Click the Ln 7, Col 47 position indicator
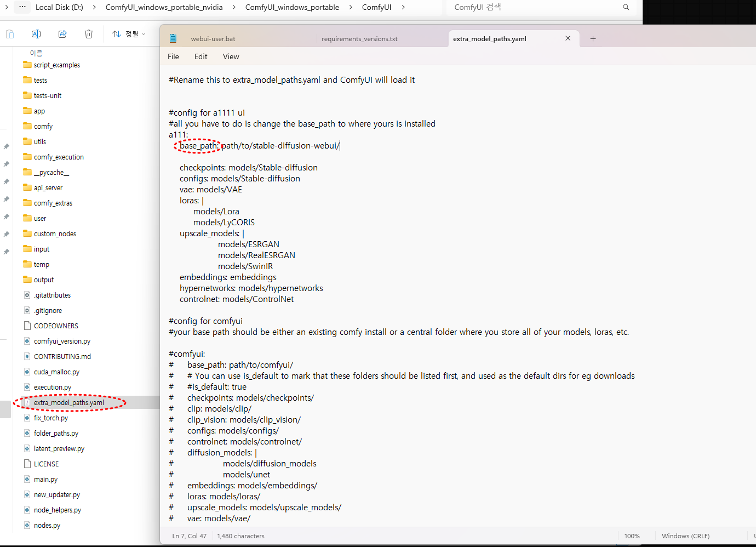 click(x=190, y=536)
